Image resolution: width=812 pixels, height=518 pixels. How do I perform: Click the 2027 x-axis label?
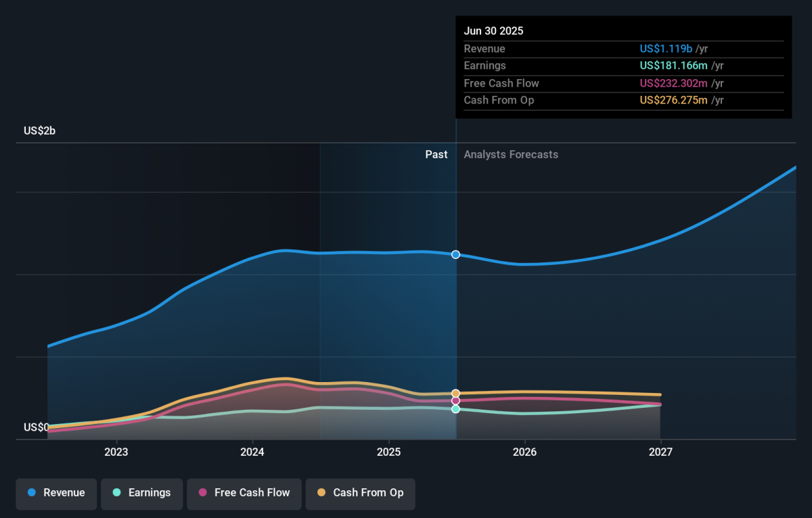[x=660, y=452]
